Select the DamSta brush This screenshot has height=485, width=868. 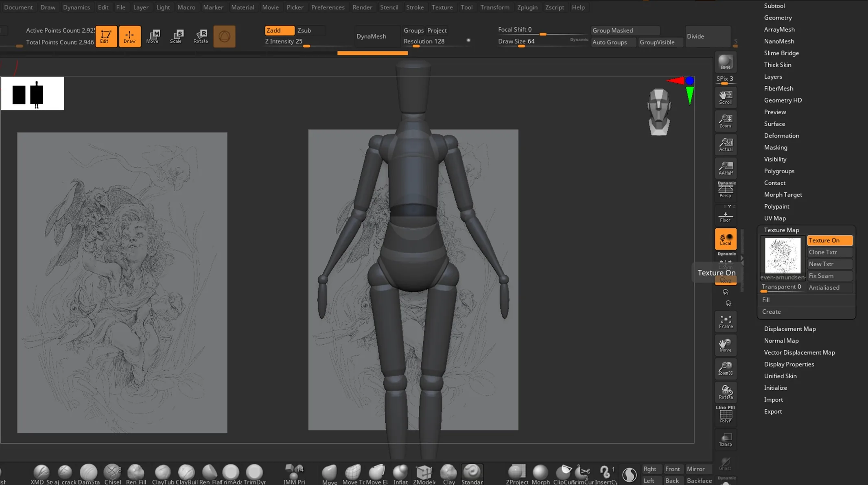(89, 474)
